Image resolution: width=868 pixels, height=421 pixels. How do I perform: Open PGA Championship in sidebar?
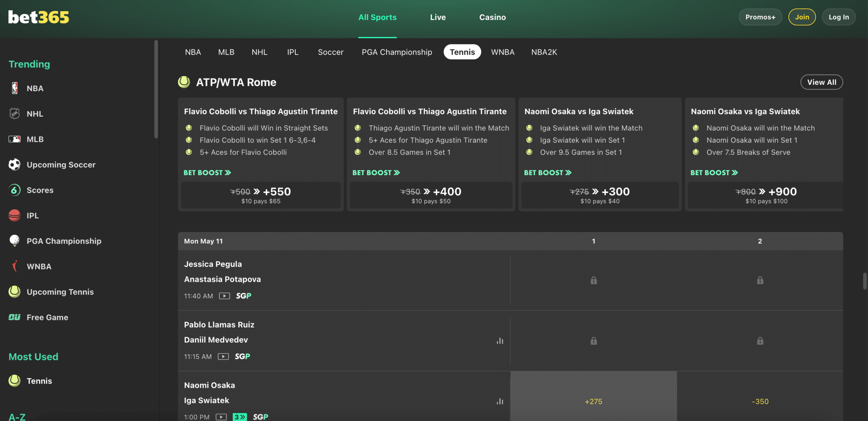click(64, 241)
